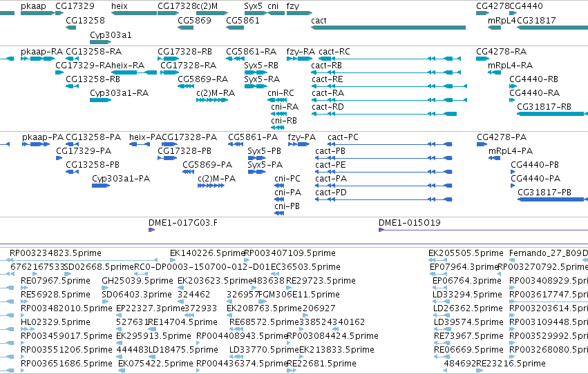Select transcript Syx5-RB

261,66
